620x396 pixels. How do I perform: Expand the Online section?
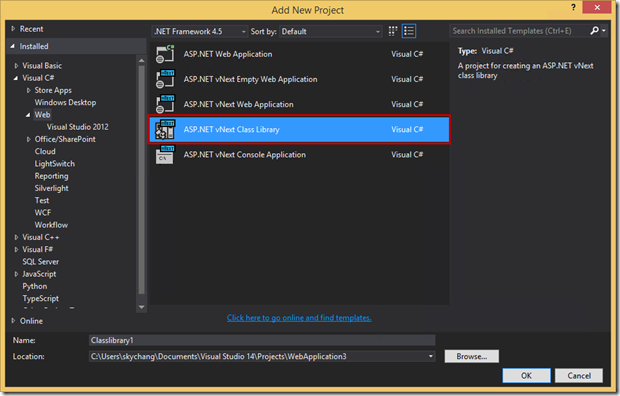click(x=13, y=321)
